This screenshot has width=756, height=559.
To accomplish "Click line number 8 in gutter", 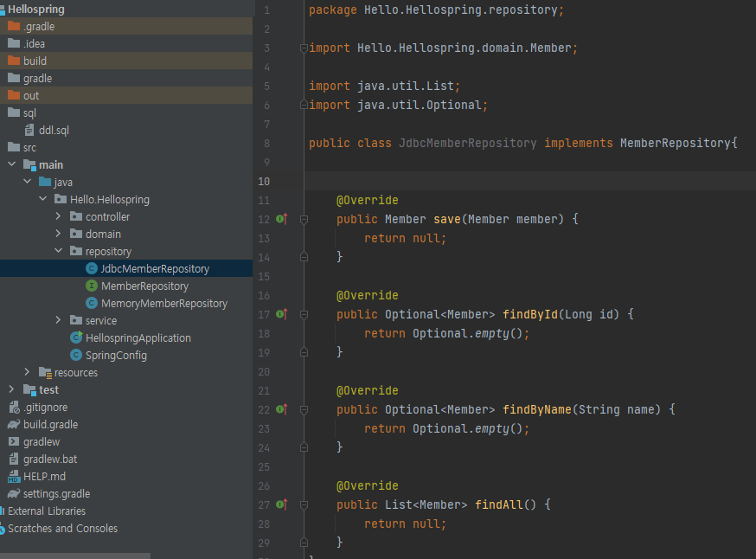I will [x=266, y=144].
